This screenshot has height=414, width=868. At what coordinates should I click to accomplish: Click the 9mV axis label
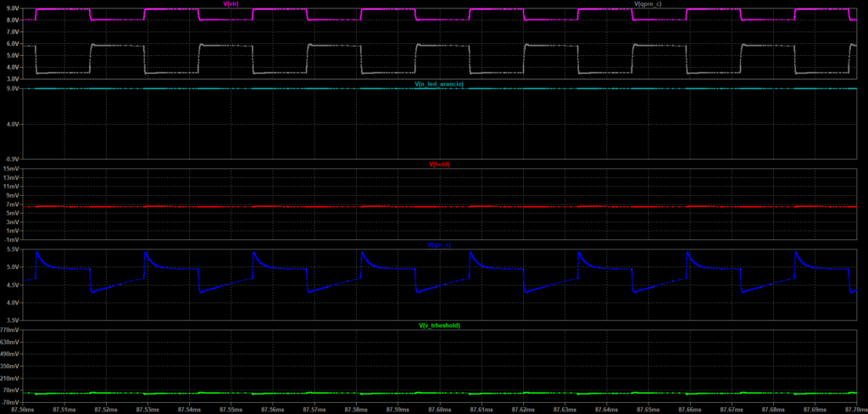pos(14,195)
